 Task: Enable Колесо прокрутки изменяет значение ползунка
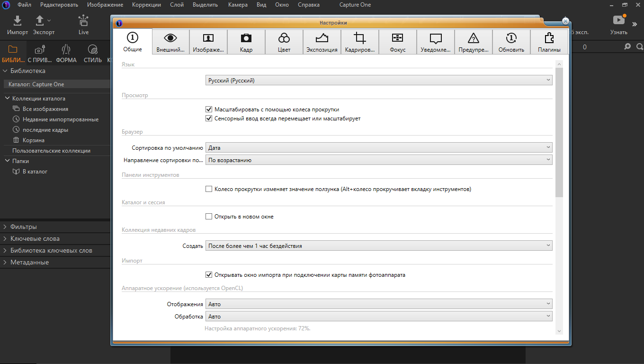click(209, 189)
